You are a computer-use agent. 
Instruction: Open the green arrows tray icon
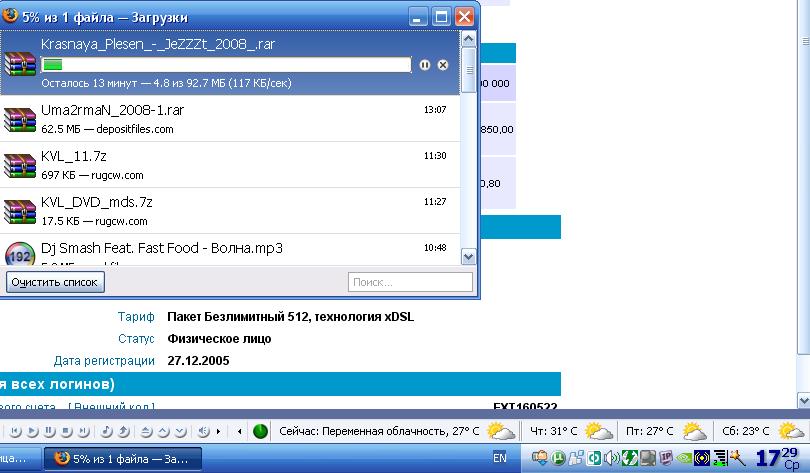630,458
